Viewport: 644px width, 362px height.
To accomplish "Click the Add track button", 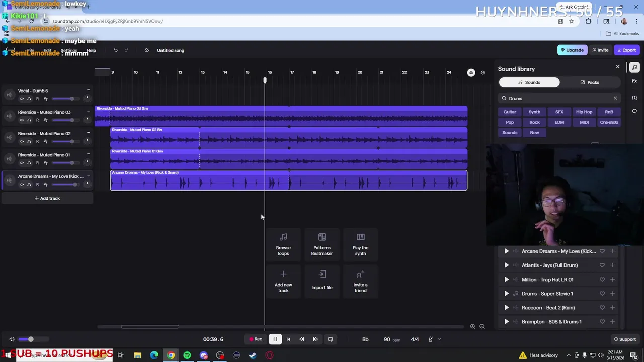I will [47, 198].
